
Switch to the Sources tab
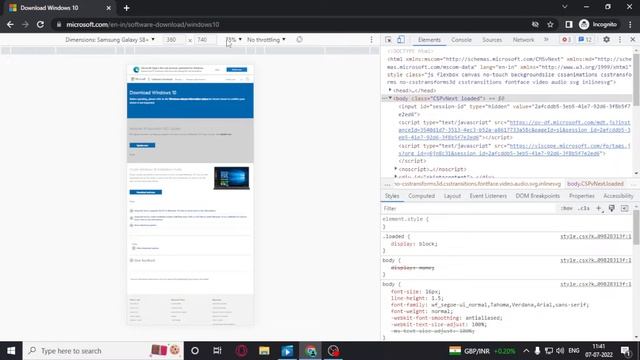point(492,40)
